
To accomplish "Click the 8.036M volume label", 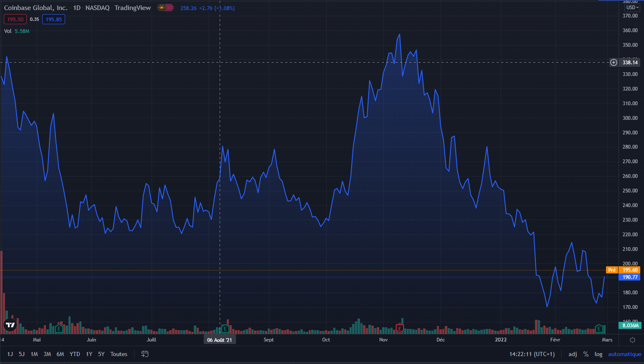I will click(630, 325).
